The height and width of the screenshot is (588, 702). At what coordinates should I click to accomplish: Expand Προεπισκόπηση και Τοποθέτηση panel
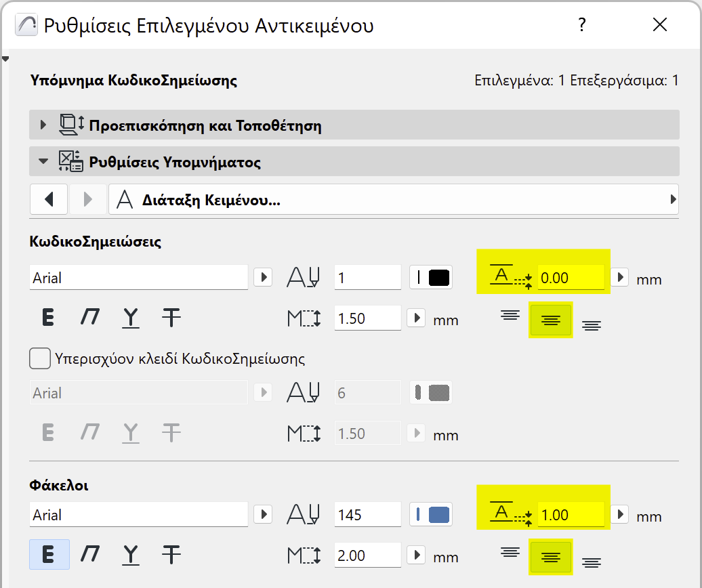click(44, 125)
